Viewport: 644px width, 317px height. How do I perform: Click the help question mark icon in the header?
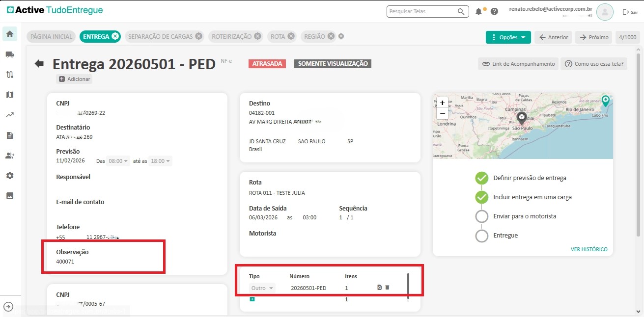tap(494, 11)
